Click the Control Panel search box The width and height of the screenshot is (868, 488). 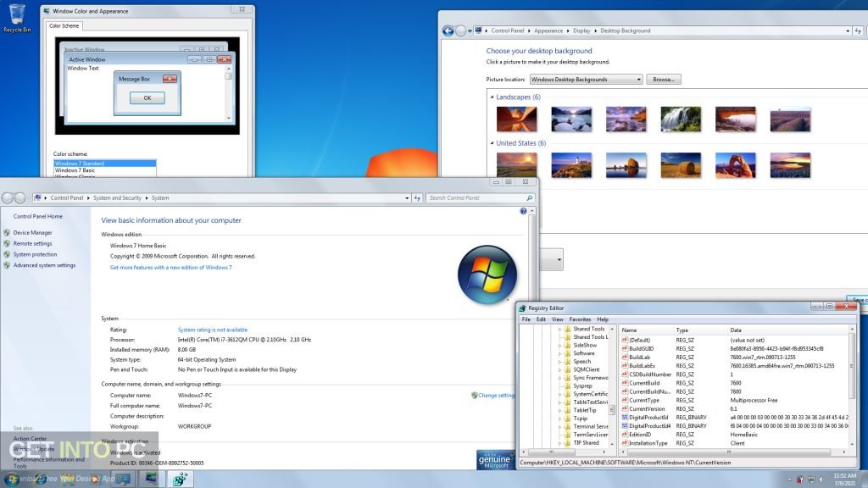(479, 197)
